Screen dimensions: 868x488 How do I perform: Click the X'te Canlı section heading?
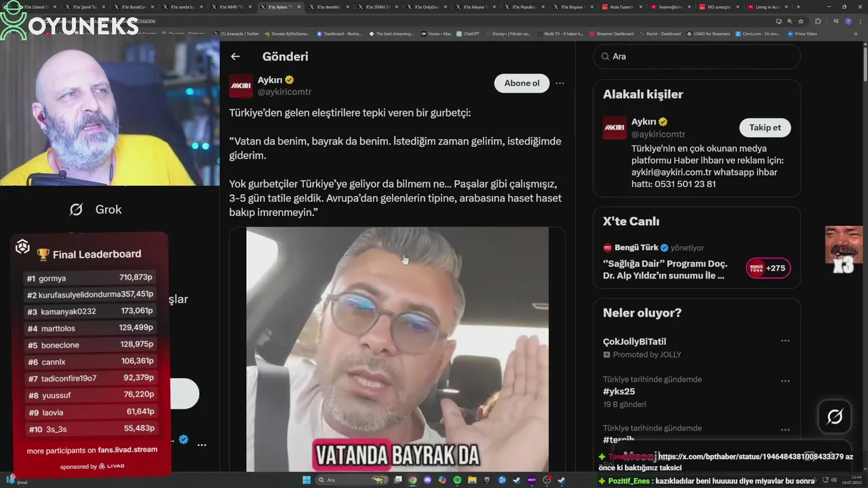631,222
